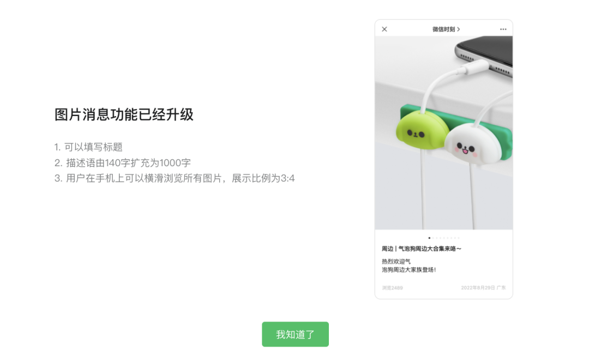Select the first active carousel dot
Image resolution: width=589 pixels, height=364 pixels.
pos(429,238)
